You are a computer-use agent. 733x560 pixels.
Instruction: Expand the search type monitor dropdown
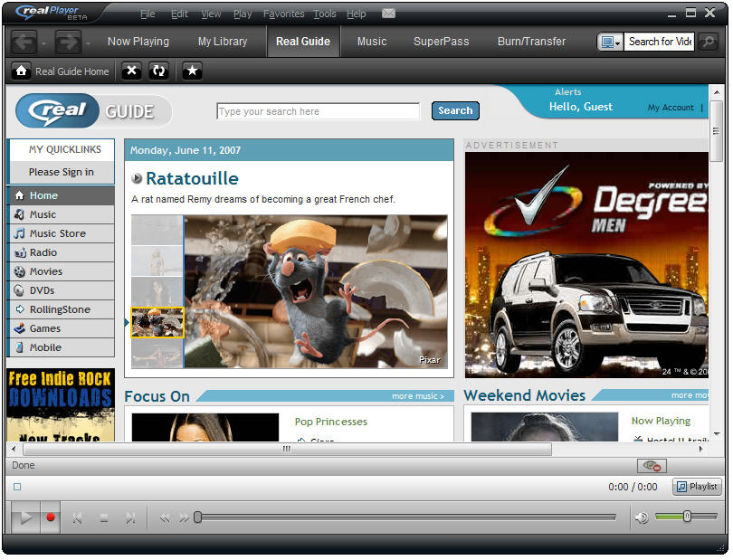[610, 42]
